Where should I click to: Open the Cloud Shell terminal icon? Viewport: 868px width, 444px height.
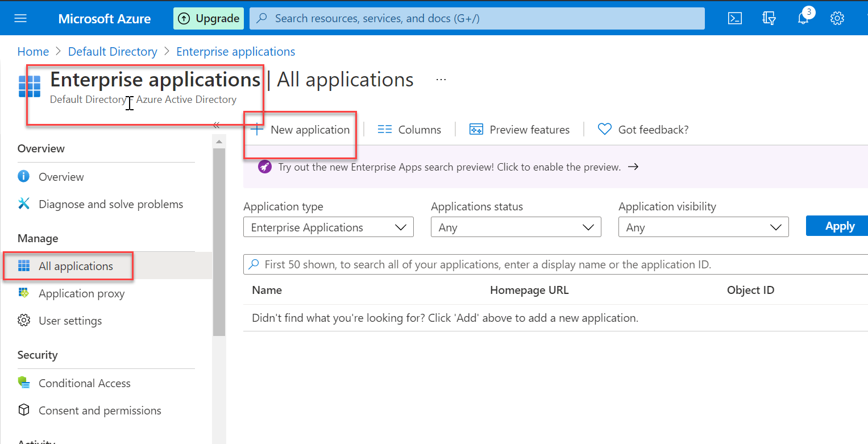[734, 18]
